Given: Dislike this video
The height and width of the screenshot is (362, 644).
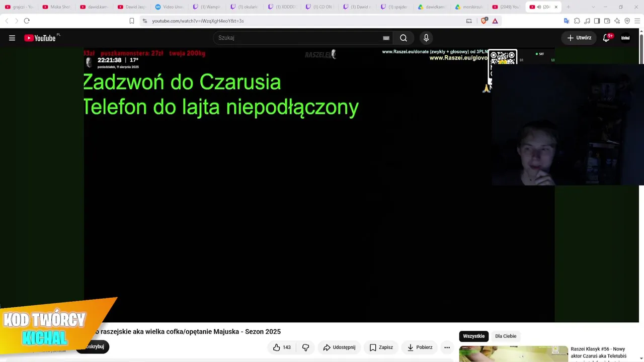Looking at the screenshot, I should click(x=305, y=347).
